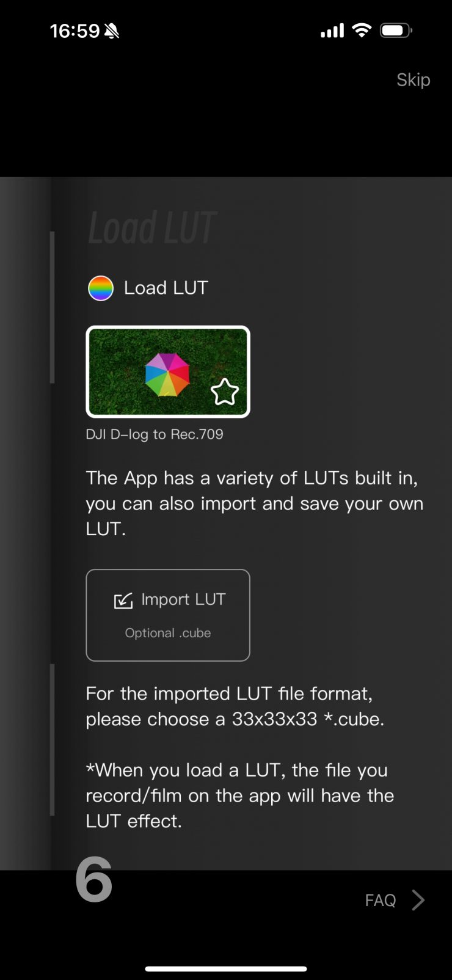Select the DJI D-log to Rec.709 caption
Viewport: 452px width, 980px height.
coord(155,434)
